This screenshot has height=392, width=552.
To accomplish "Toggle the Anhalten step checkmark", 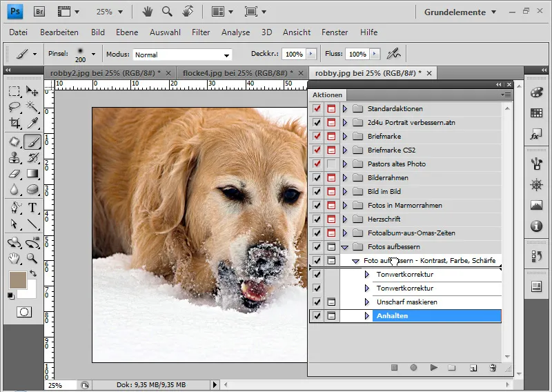I will 317,315.
